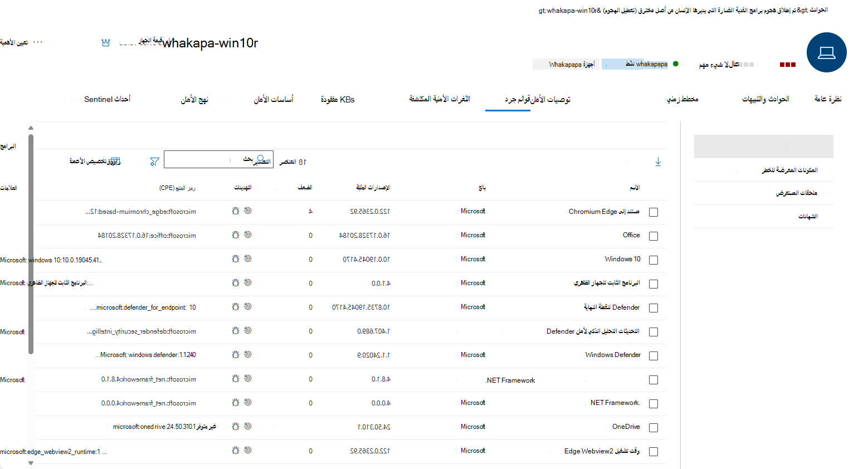
Task: Click the target threat icon in the Chromium Edge row
Action: [x=248, y=211]
